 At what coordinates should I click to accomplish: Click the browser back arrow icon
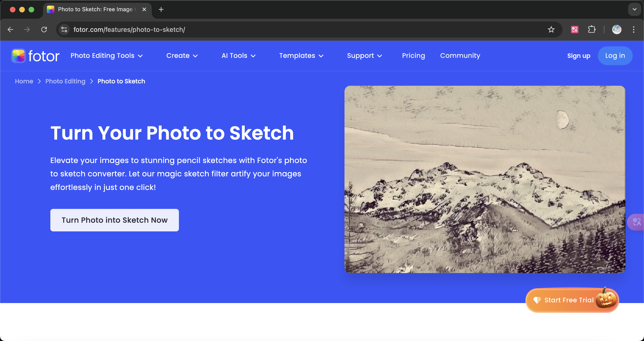pos(11,29)
